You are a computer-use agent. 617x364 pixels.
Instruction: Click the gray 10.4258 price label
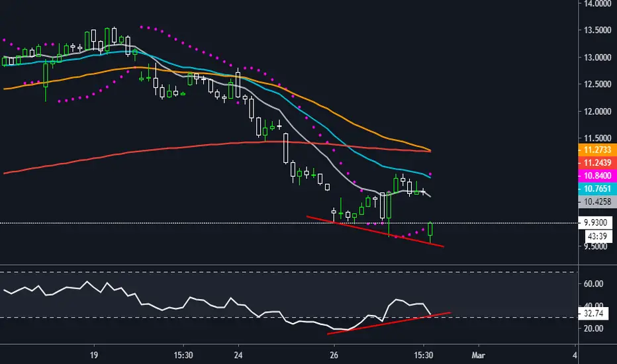tap(597, 202)
